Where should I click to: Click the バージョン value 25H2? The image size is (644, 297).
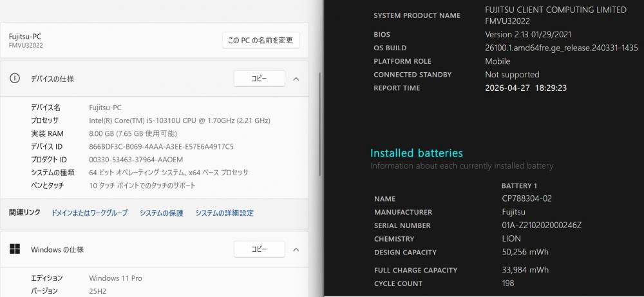click(x=98, y=291)
